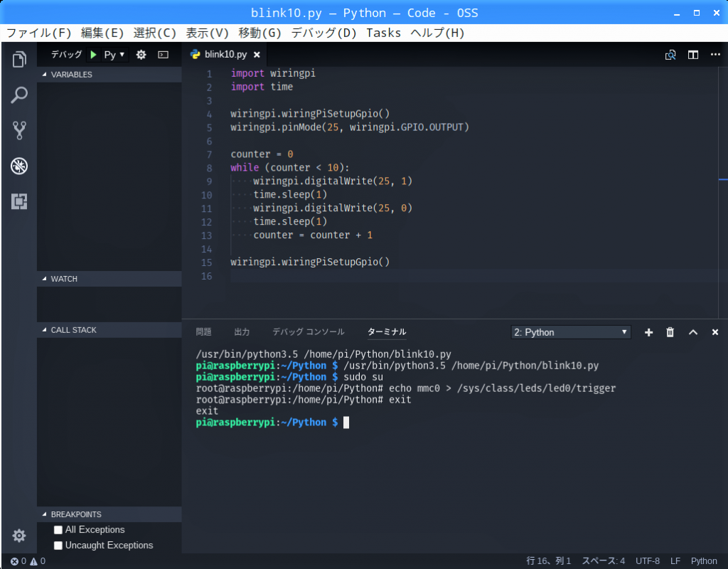
Task: Switch to the 問題 panel tab
Action: pyautogui.click(x=203, y=331)
